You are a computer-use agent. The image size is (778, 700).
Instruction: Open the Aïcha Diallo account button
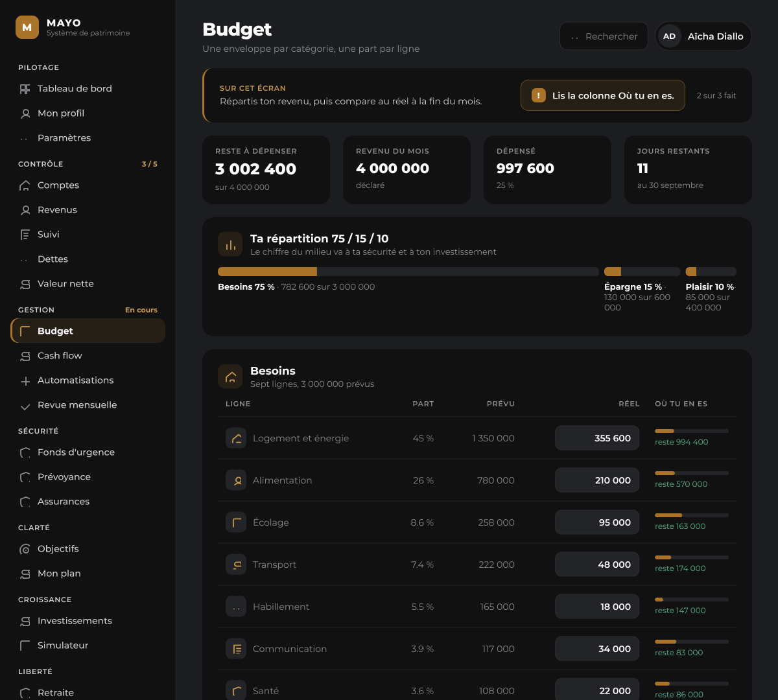tap(703, 36)
